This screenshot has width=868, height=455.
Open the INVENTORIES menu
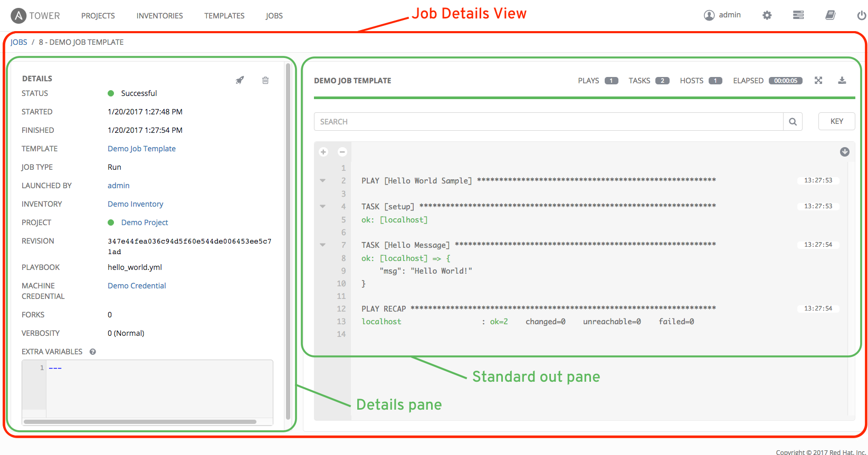point(160,16)
